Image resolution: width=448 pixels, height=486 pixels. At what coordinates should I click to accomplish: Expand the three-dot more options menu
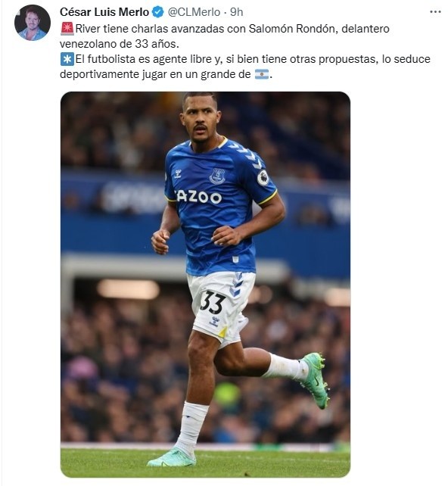click(x=435, y=12)
